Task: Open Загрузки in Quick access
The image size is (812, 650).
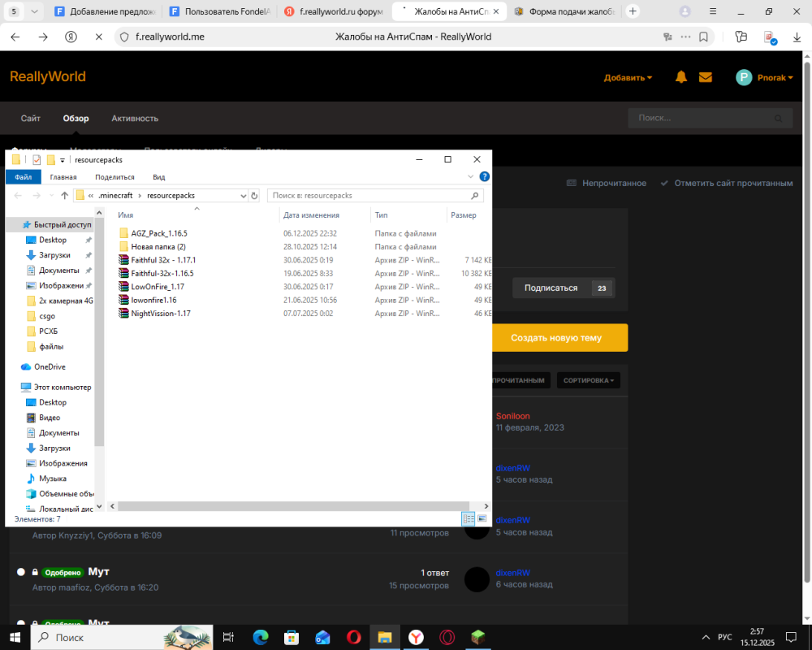Action: pos(54,255)
